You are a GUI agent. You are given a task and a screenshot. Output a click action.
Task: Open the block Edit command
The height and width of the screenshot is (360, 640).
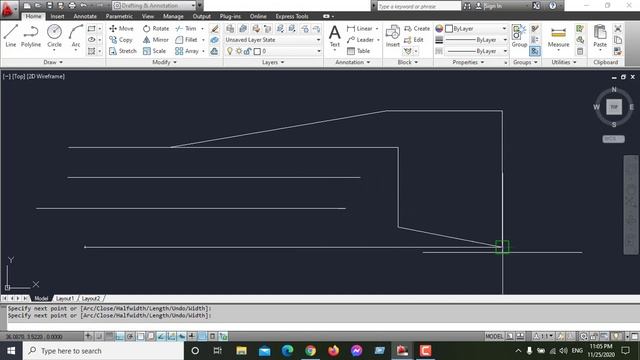413,40
